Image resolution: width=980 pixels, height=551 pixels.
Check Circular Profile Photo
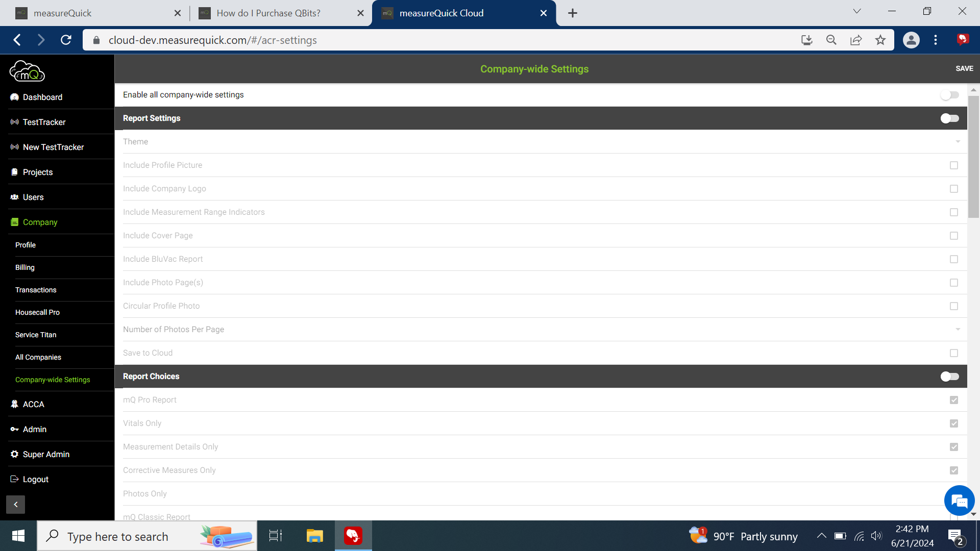click(x=954, y=306)
